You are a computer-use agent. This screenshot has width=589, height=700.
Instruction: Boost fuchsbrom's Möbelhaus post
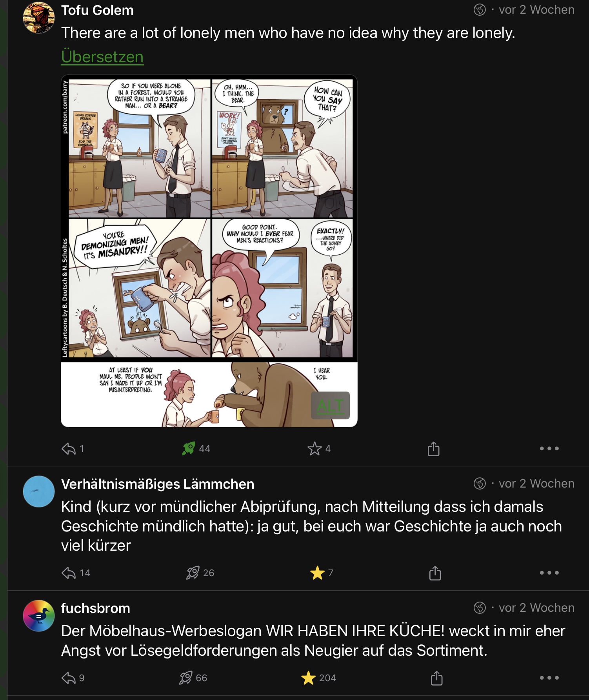pyautogui.click(x=186, y=678)
